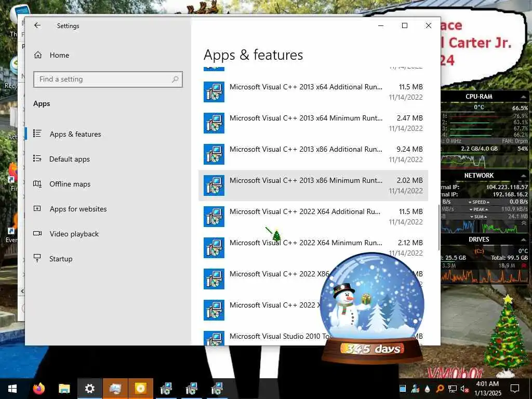This screenshot has height=399, width=532.
Task: Click the 2.02 MB size value
Action: (x=409, y=180)
